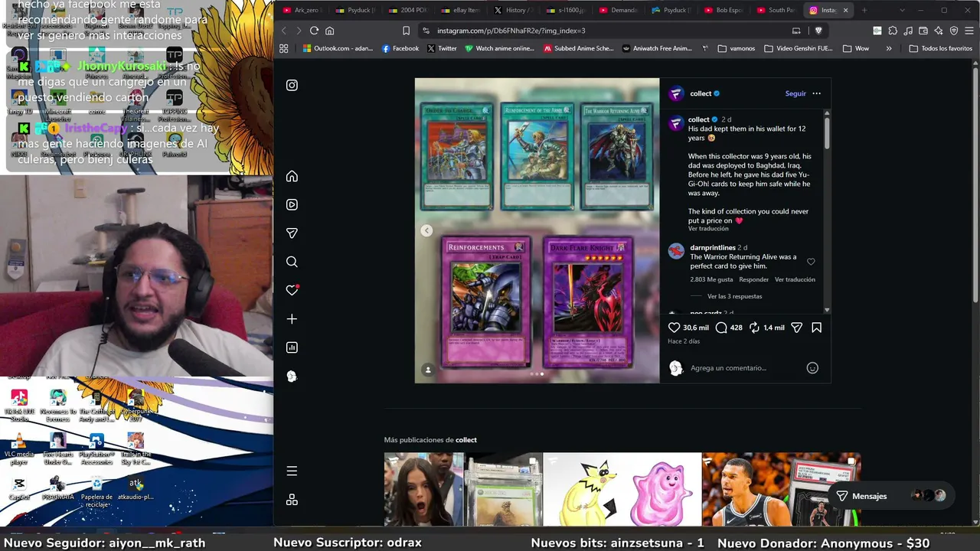Open direct messages paper-plane icon in sidebar
This screenshot has width=980, height=551.
[x=292, y=233]
